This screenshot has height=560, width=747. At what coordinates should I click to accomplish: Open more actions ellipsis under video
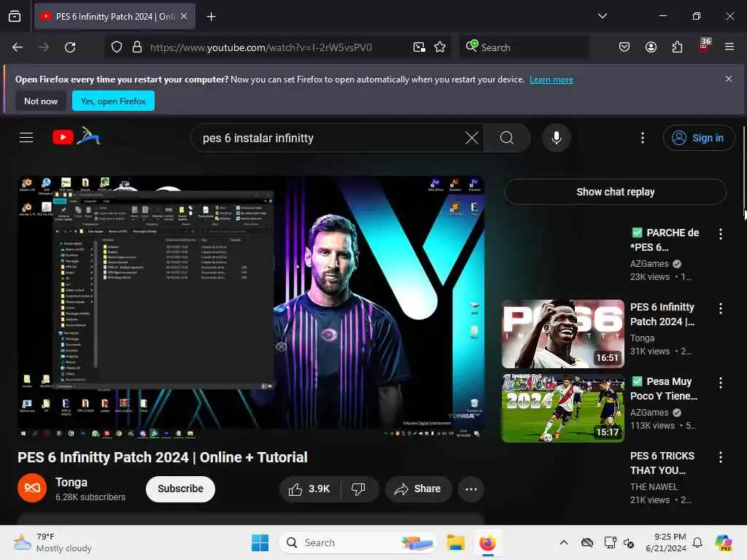click(471, 489)
